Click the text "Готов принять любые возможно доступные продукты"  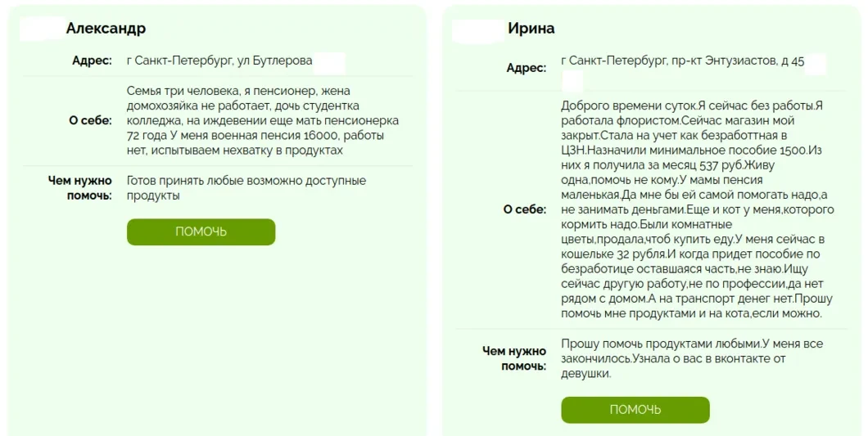[246, 188]
